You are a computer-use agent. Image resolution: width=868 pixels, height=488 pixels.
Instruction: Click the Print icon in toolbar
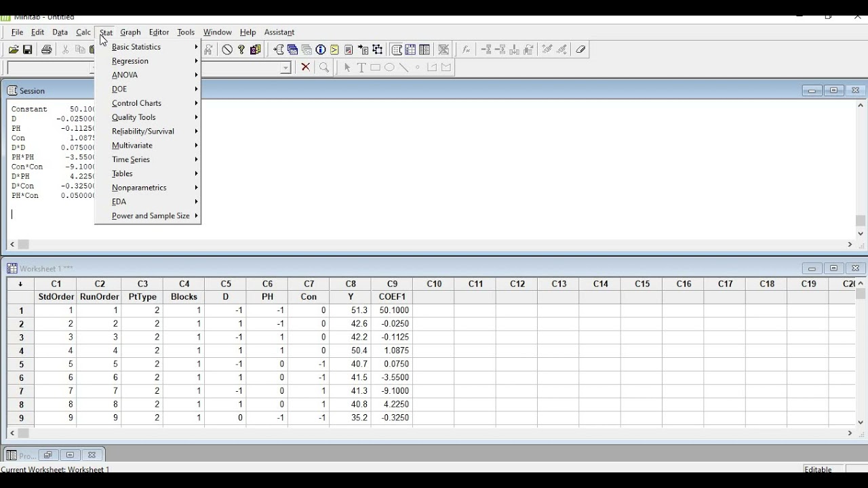(x=46, y=49)
